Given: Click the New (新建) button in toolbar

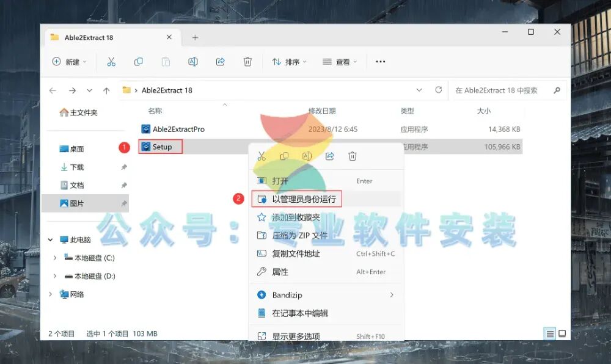Looking at the screenshot, I should point(69,62).
